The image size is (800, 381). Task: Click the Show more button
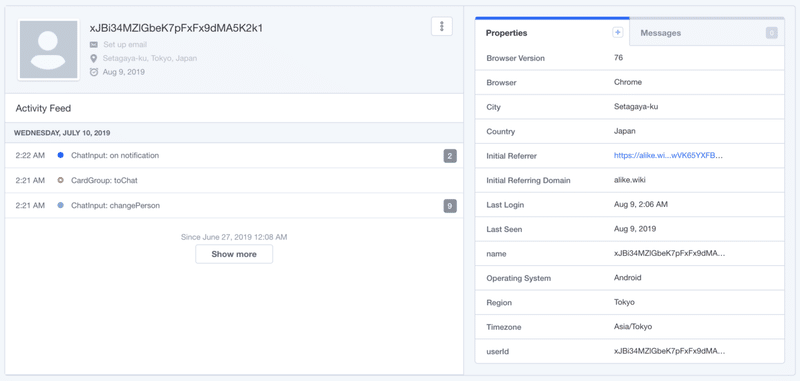(x=234, y=254)
